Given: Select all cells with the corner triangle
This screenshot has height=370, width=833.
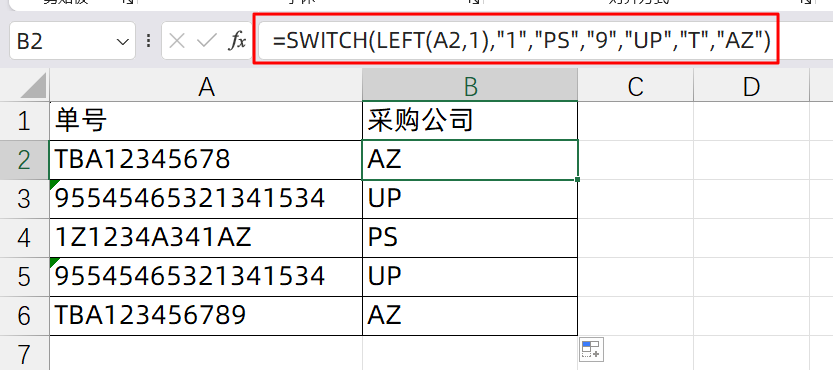Looking at the screenshot, I should click(32, 86).
